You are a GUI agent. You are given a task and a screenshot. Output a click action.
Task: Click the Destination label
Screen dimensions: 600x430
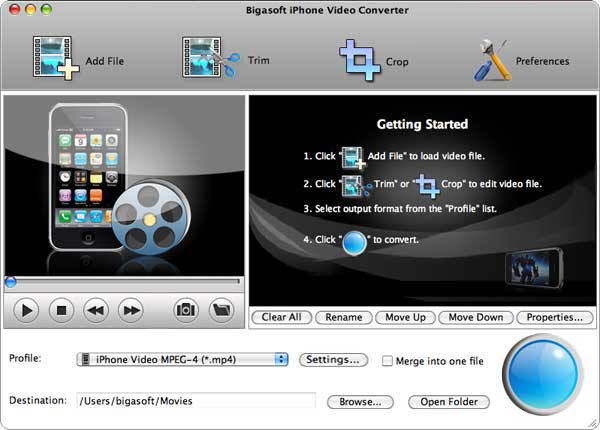click(38, 400)
